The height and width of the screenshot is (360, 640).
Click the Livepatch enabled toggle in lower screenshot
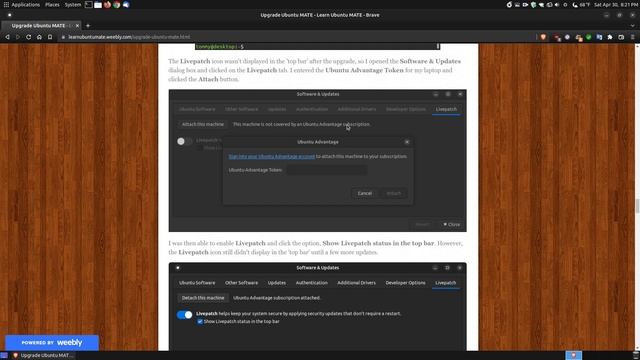(x=184, y=315)
